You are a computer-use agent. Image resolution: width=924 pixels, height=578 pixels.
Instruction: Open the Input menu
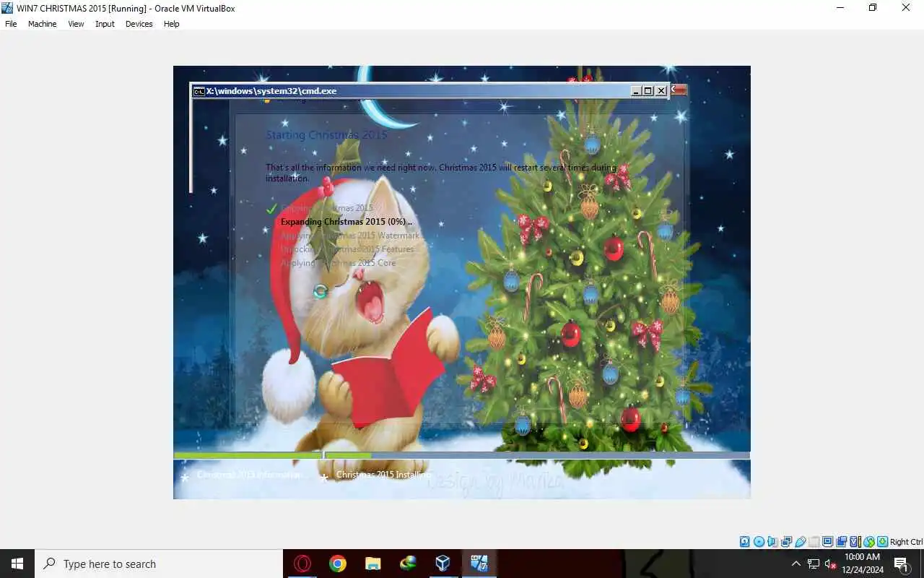click(105, 24)
